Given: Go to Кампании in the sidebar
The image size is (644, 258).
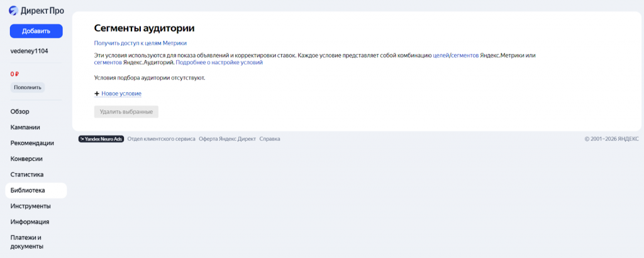Looking at the screenshot, I should point(25,127).
